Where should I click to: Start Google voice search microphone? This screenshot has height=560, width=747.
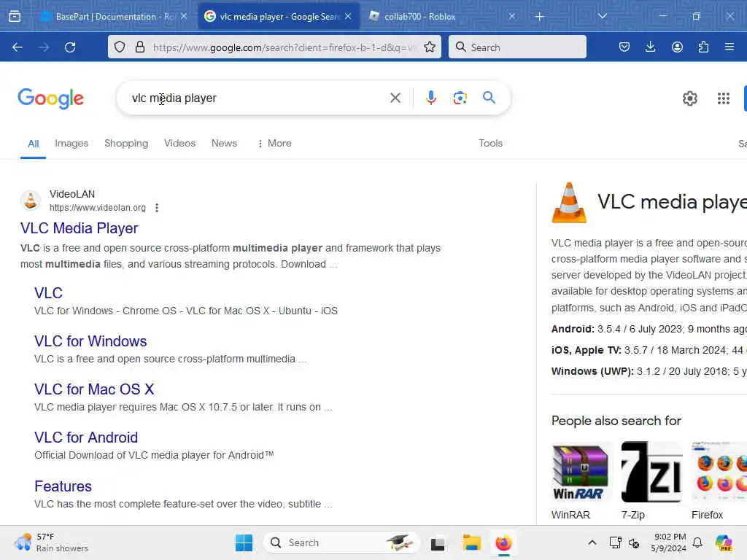pyautogui.click(x=430, y=98)
